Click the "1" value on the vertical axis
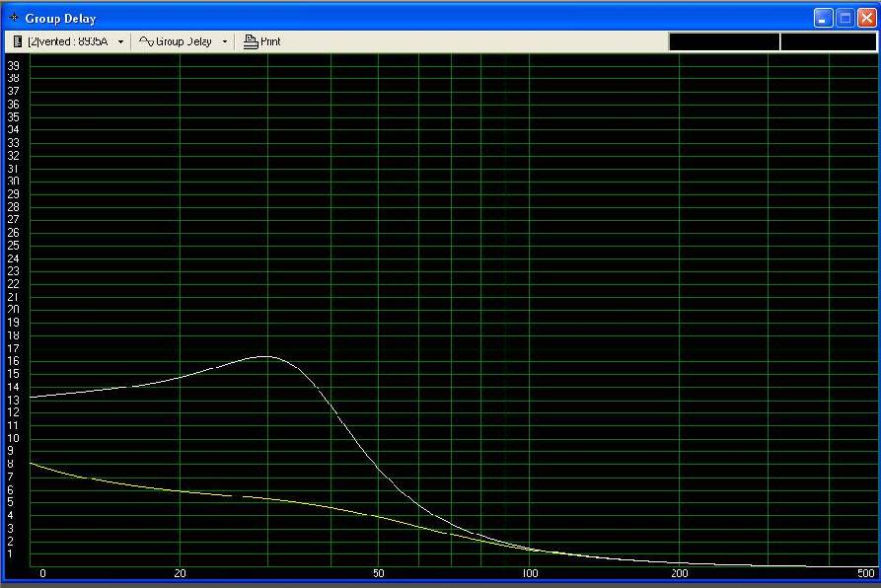Screen dimensions: 881x588 pos(10,553)
